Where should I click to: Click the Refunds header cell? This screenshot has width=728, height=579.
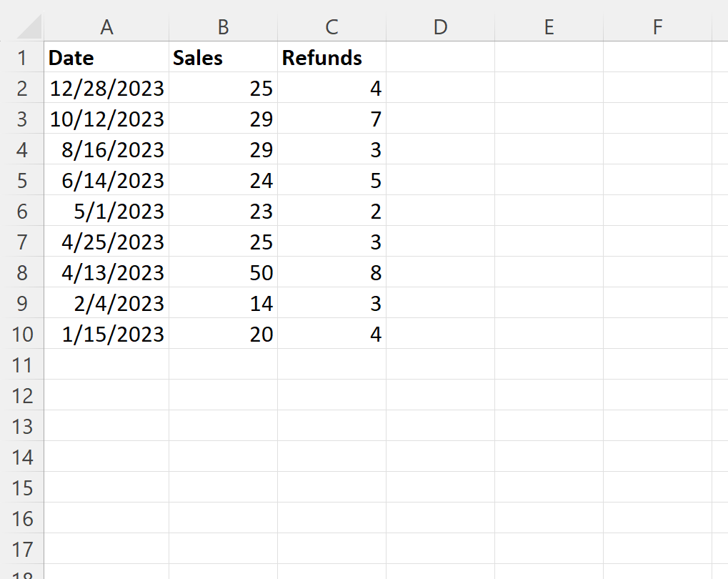331,58
